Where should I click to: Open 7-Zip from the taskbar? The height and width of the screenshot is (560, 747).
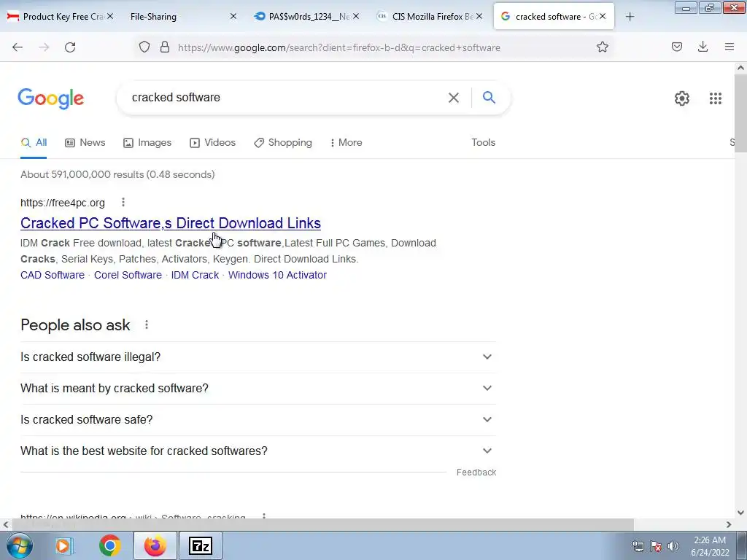point(200,545)
